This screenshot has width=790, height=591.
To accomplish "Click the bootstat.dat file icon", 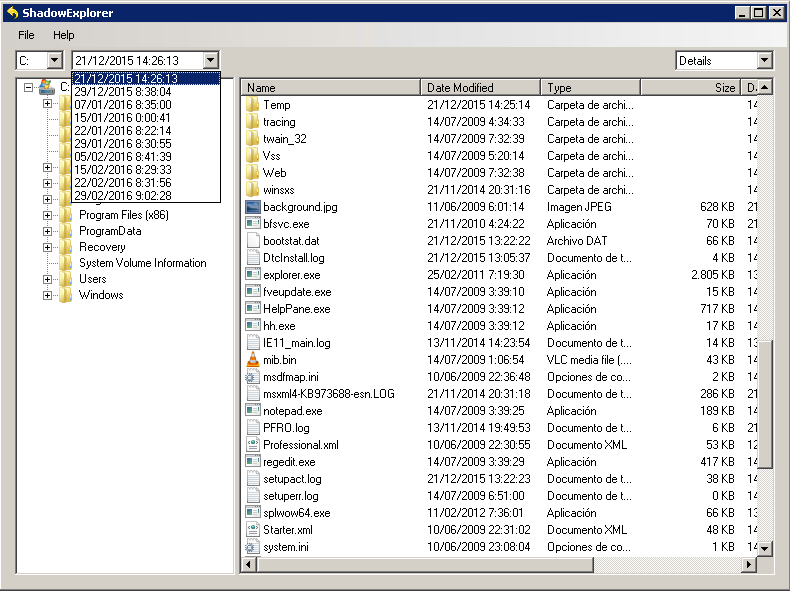I will pos(252,241).
